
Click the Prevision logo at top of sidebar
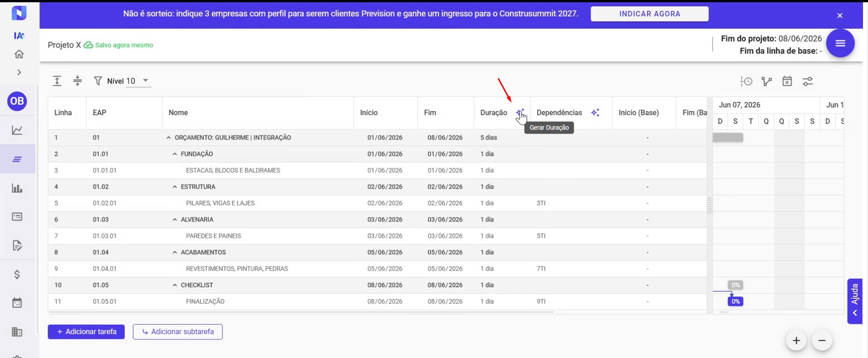pyautogui.click(x=19, y=12)
